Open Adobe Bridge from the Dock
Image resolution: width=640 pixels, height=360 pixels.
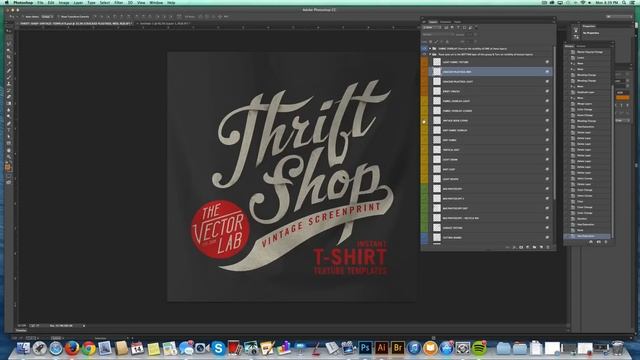pos(397,348)
